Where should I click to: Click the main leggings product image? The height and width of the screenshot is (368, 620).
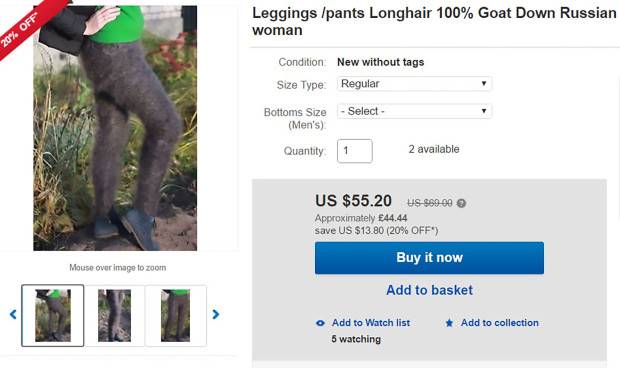click(115, 128)
